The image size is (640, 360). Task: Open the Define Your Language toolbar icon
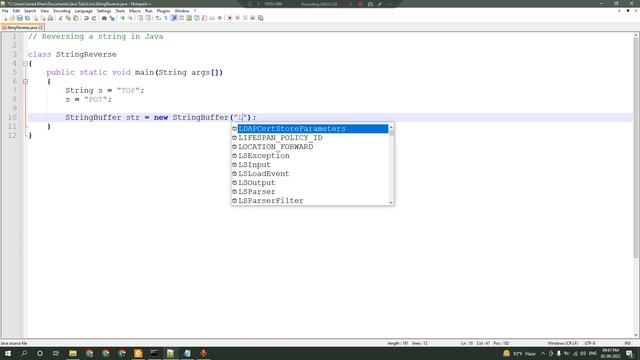pos(181,18)
